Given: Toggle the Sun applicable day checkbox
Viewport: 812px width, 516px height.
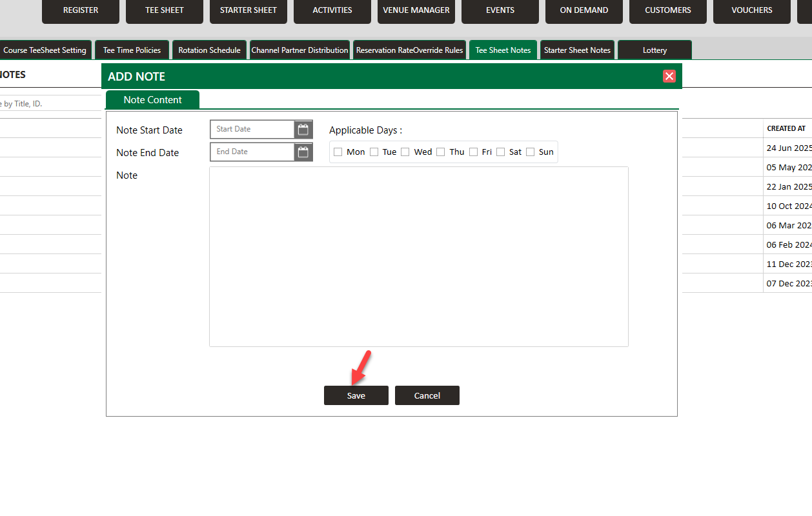Looking at the screenshot, I should tap(531, 152).
